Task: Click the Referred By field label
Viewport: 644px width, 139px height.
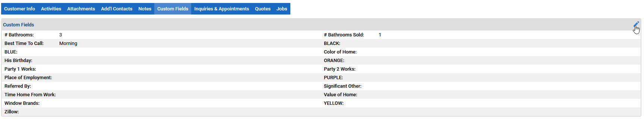Action: [x=18, y=86]
